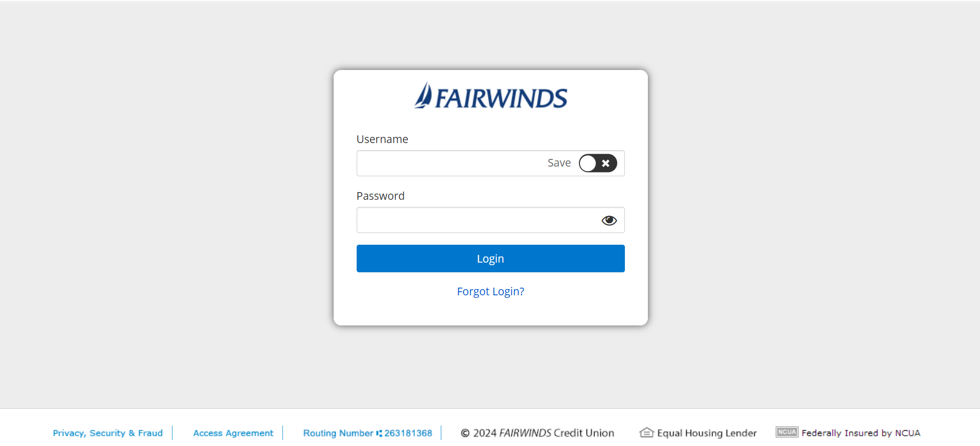Click Federally Insured by NCUA text
The width and height of the screenshot is (980, 446).
[x=861, y=433]
